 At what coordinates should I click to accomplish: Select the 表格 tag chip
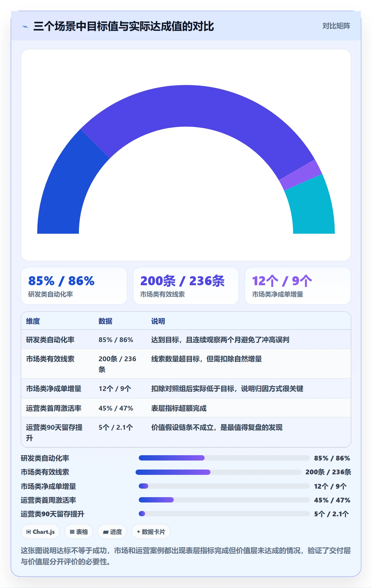click(x=79, y=532)
